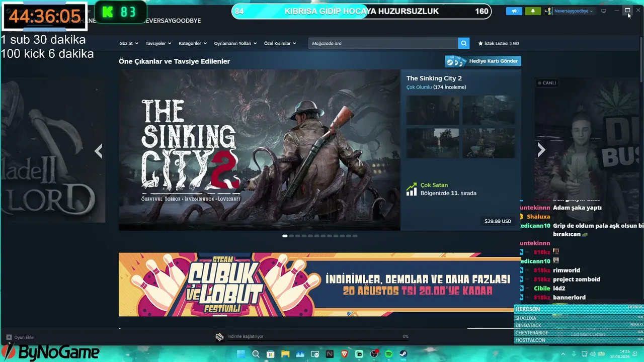Select the second carousel pagination dot
Viewport: 644px width, 362px height.
click(x=291, y=236)
